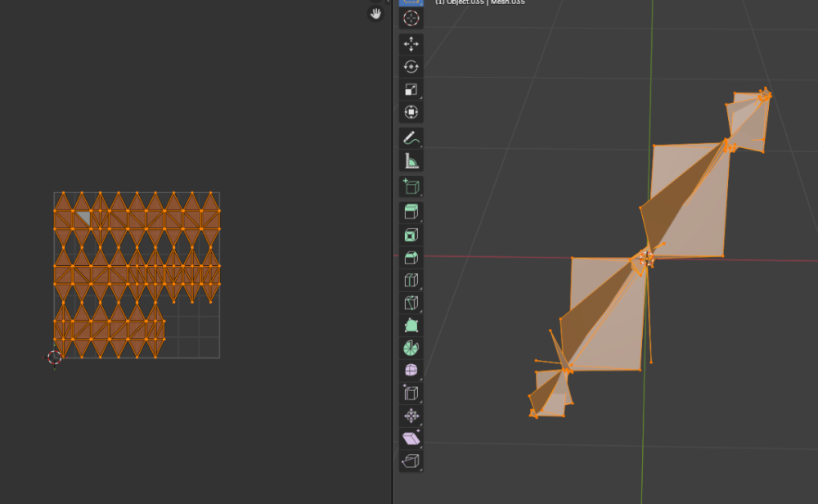Choose the Loop Cut tool
This screenshot has height=504, width=818.
pos(411,280)
